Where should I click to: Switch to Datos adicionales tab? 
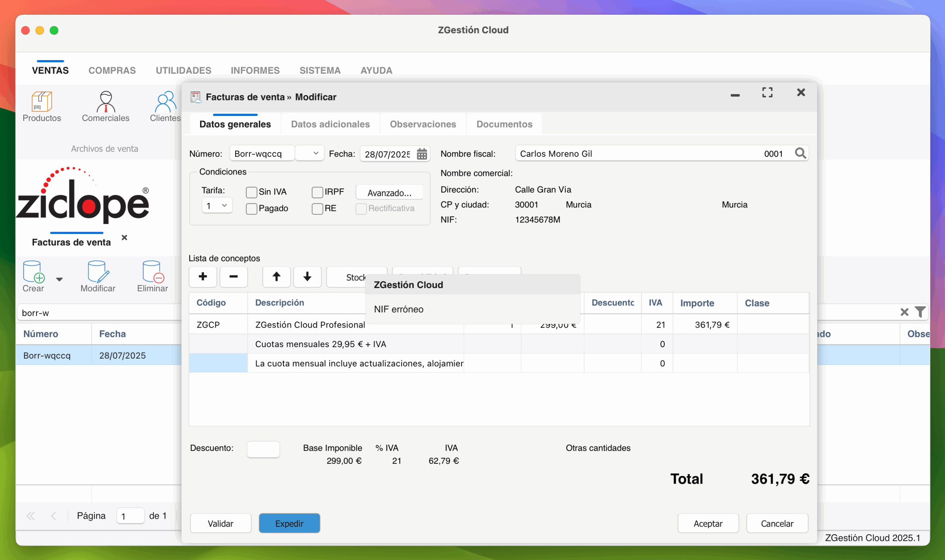[330, 124]
